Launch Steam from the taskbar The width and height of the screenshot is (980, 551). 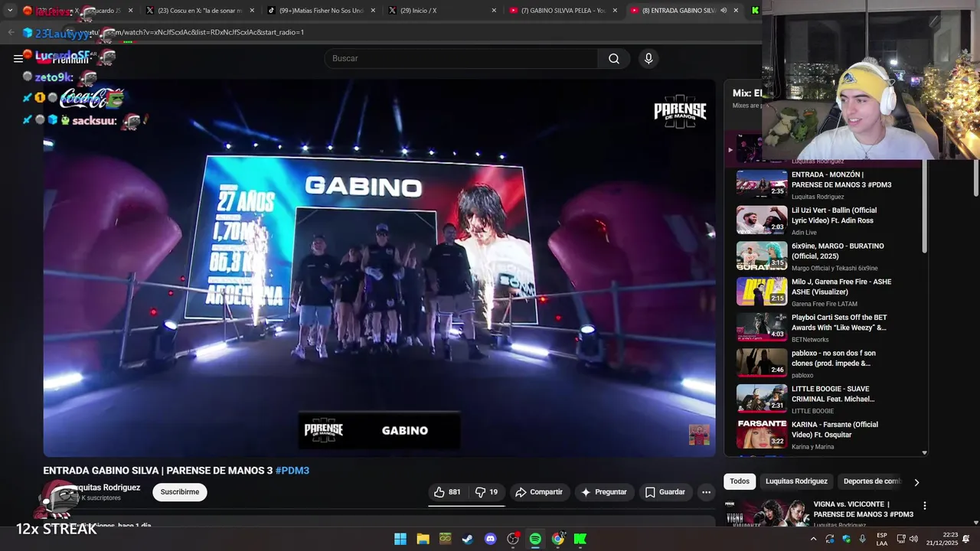468,539
